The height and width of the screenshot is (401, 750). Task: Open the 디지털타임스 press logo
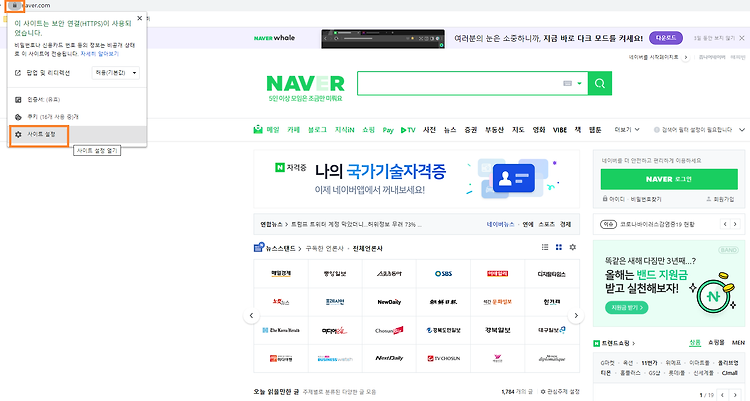pyautogui.click(x=551, y=274)
